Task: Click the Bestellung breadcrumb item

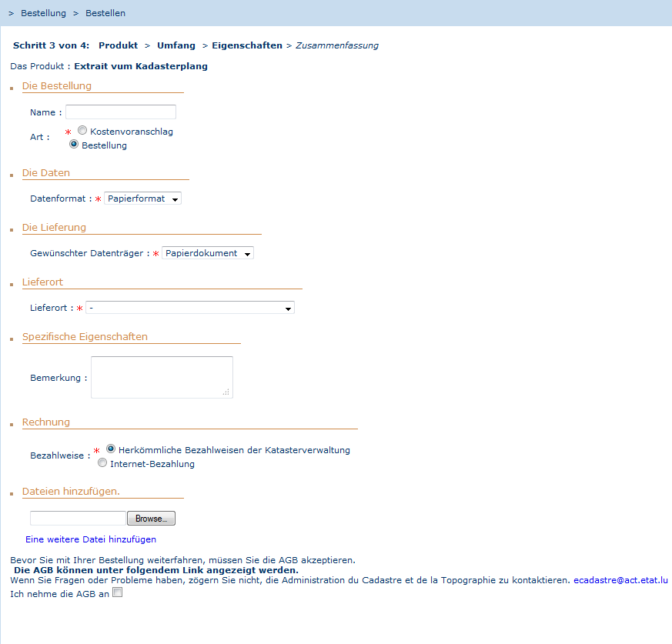Action: coord(43,13)
